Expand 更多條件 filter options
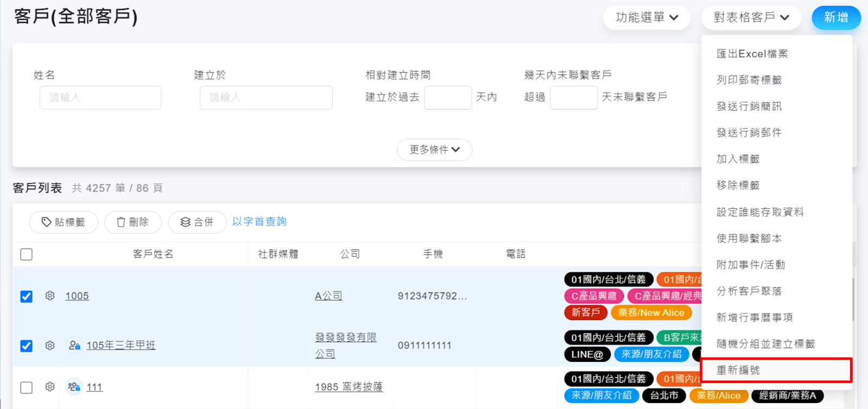Viewport: 868px width, 409px height. click(x=435, y=150)
